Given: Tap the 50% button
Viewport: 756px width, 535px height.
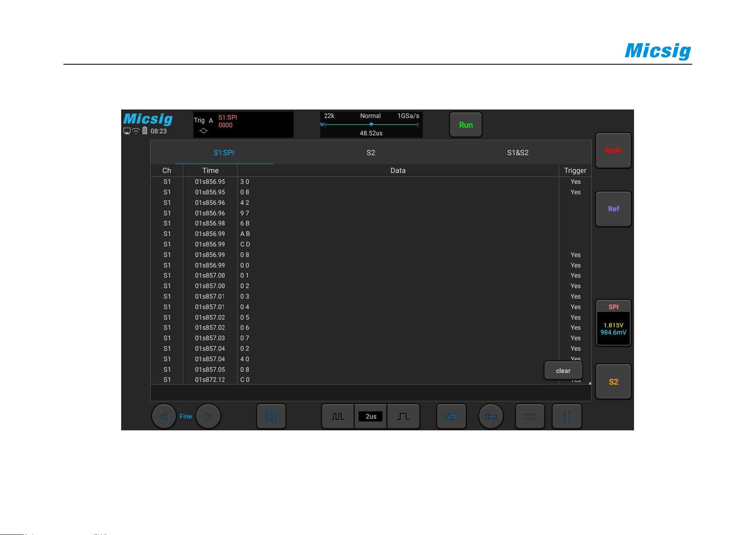Looking at the screenshot, I should pyautogui.click(x=451, y=416).
